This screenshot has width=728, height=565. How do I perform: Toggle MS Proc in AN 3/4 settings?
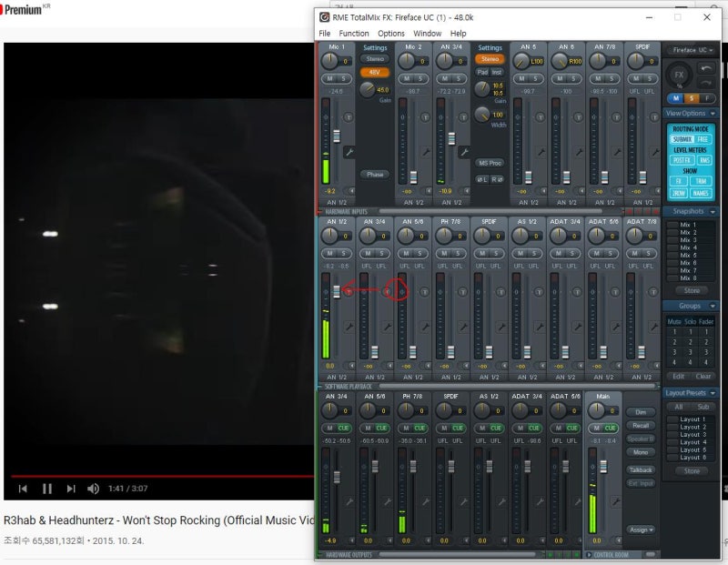(490, 163)
